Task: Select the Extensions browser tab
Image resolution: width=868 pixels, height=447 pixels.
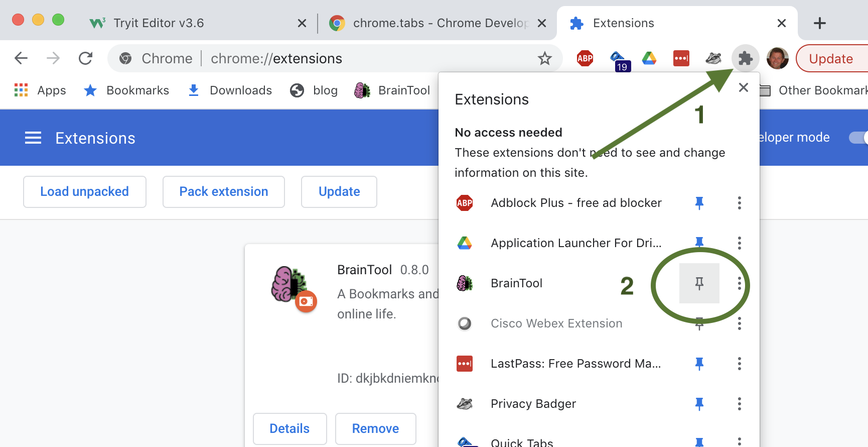Action: (677, 23)
